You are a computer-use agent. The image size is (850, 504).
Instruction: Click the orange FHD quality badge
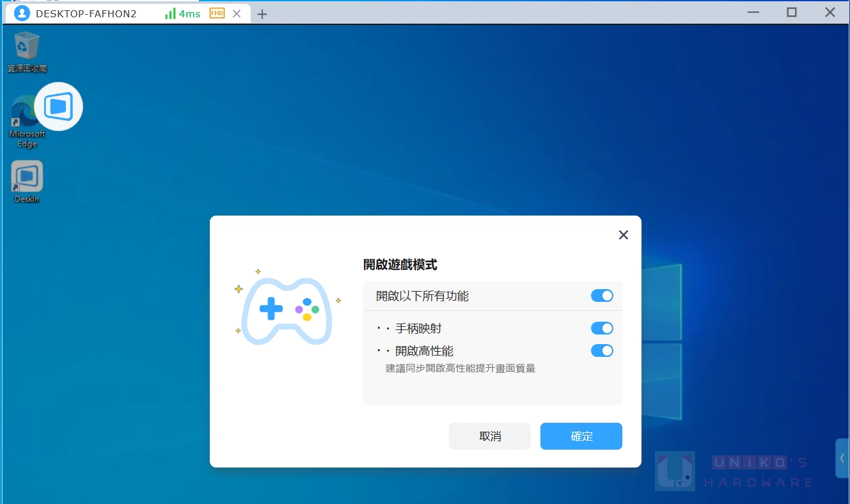click(216, 13)
